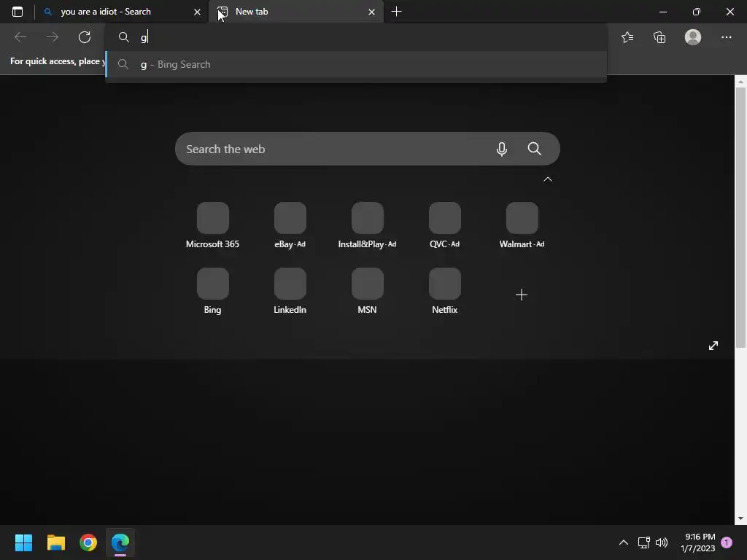This screenshot has height=560, width=747.
Task: Open the Walmart quick link
Action: pyautogui.click(x=522, y=225)
